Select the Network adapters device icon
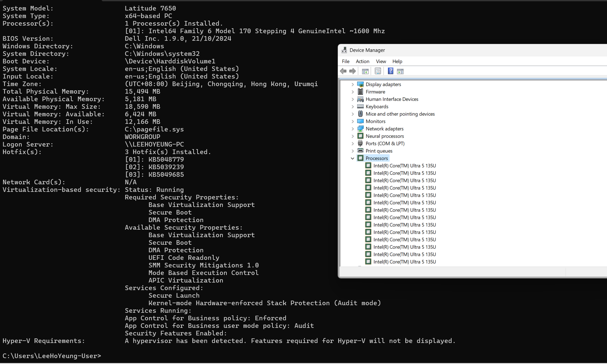 [x=360, y=128]
